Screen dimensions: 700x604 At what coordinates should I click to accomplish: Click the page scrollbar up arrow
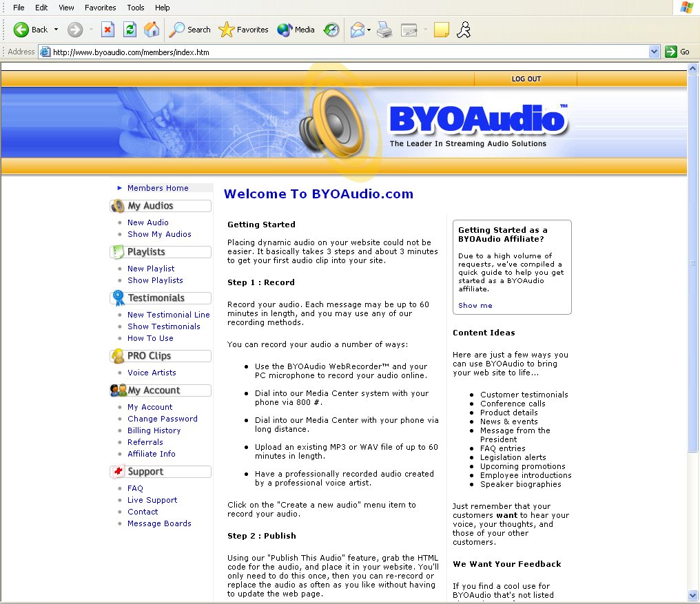[x=692, y=68]
